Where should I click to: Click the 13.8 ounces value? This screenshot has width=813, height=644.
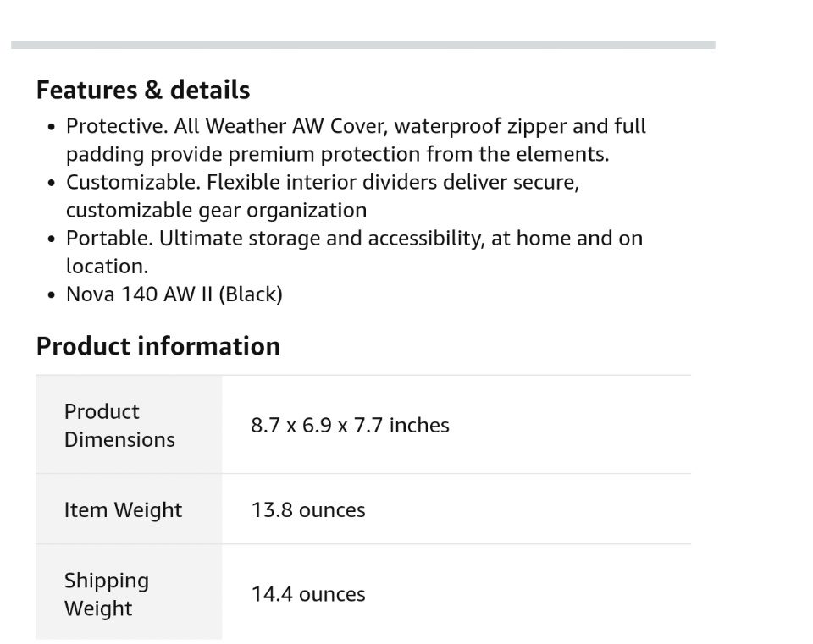tap(308, 510)
